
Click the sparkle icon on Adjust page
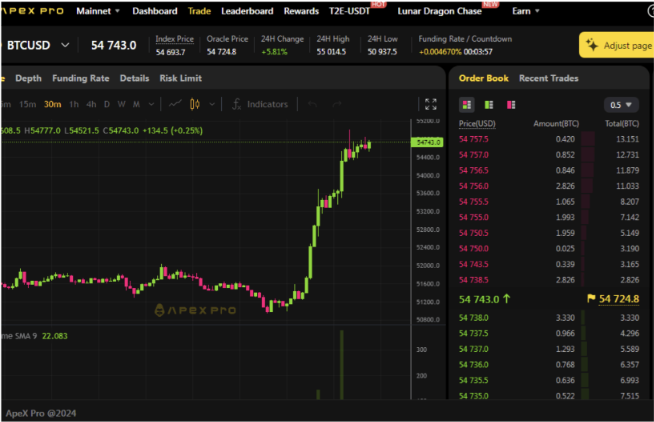pos(592,45)
